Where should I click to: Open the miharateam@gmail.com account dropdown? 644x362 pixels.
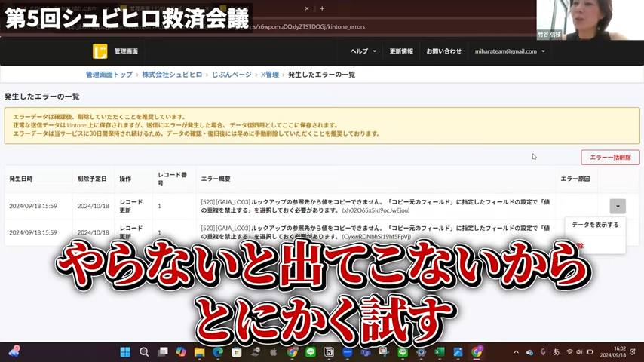pyautogui.click(x=510, y=51)
